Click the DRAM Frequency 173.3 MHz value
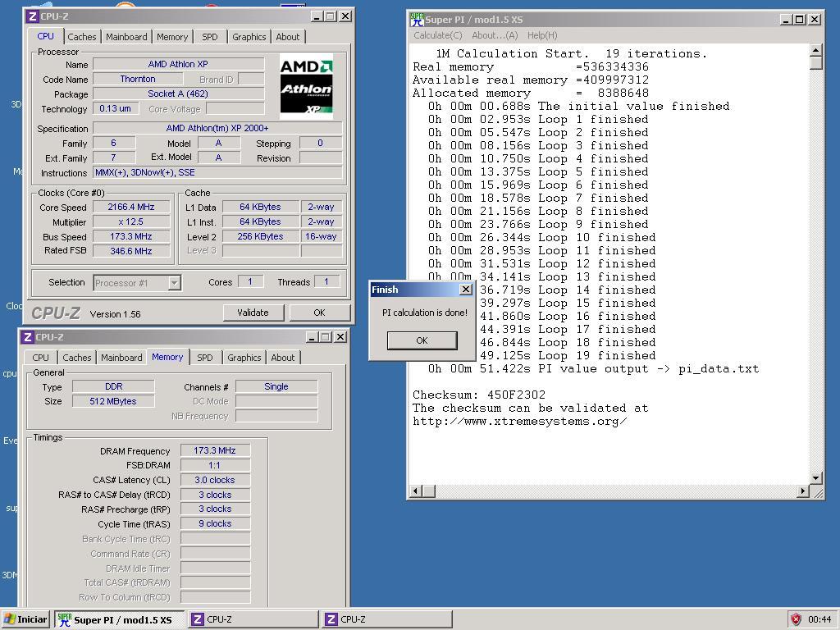Image resolution: width=840 pixels, height=630 pixels. pyautogui.click(x=215, y=450)
